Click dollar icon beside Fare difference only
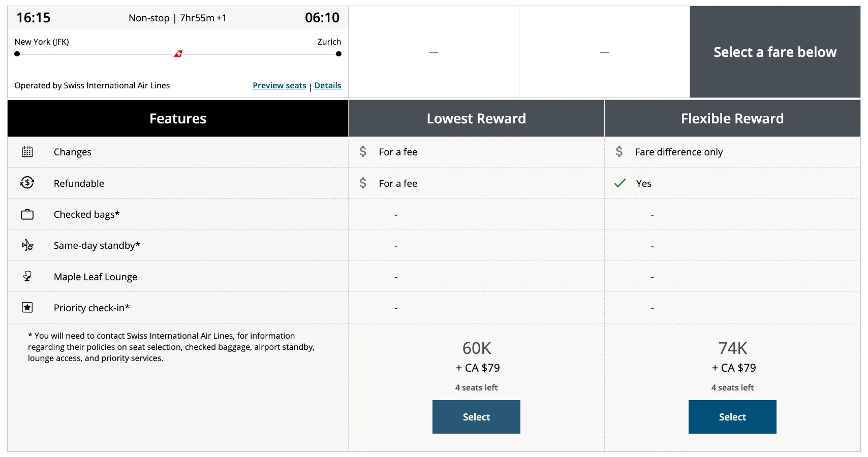 coord(619,151)
